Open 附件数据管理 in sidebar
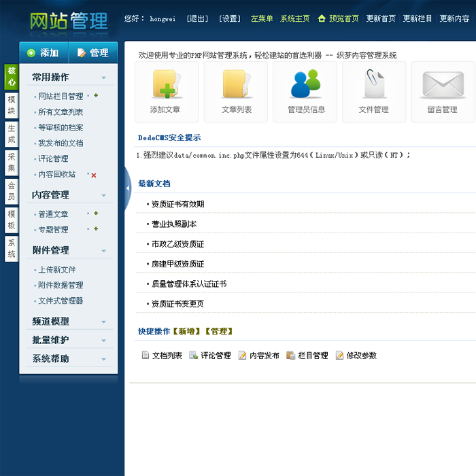 point(61,285)
